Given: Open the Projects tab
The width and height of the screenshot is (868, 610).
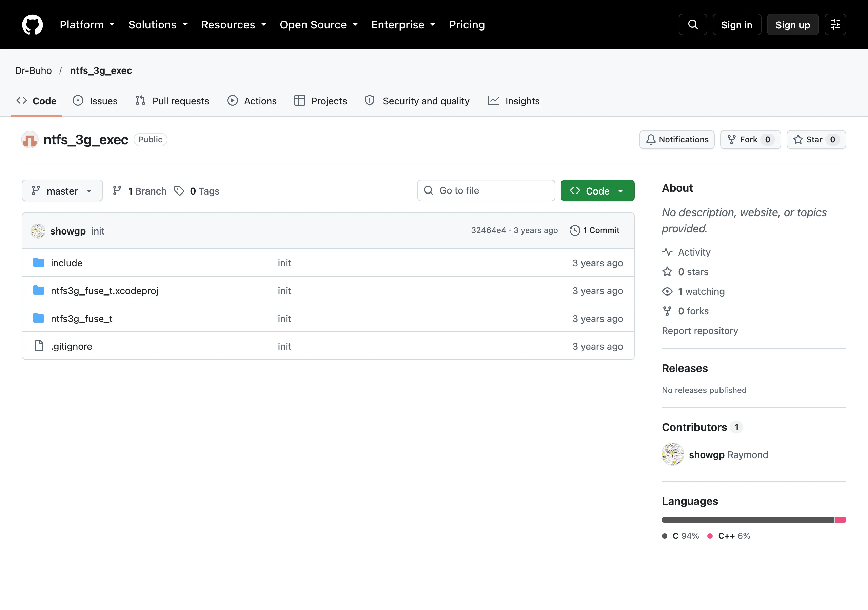Looking at the screenshot, I should [x=321, y=101].
